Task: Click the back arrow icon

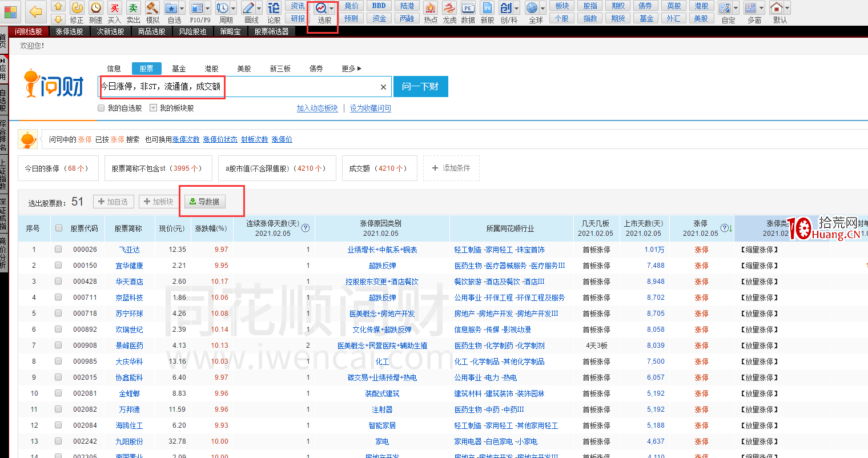Action: click(36, 11)
